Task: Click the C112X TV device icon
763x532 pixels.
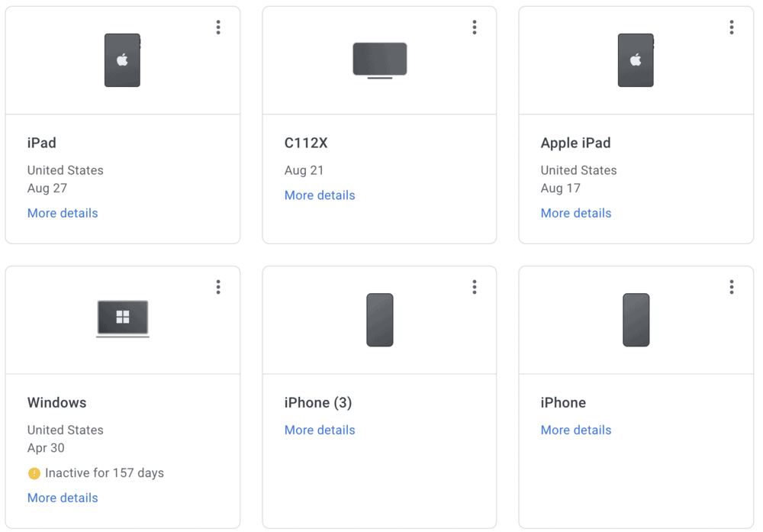Action: (379, 60)
